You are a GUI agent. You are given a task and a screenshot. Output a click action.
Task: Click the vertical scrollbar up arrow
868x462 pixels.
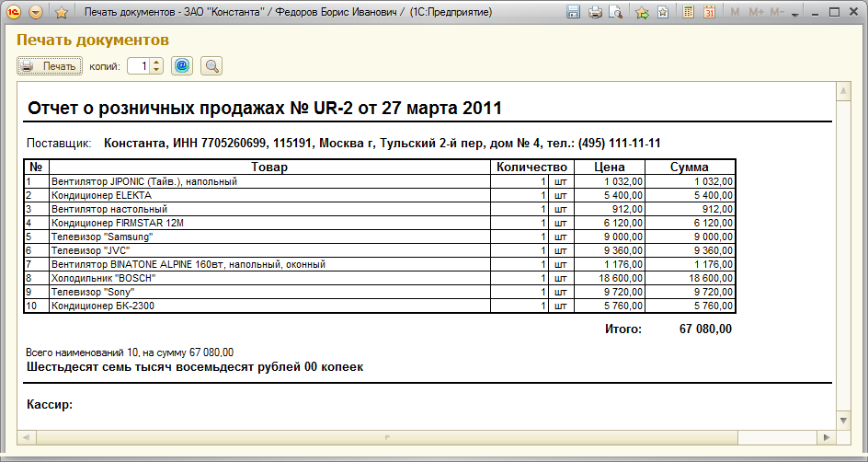[844, 91]
